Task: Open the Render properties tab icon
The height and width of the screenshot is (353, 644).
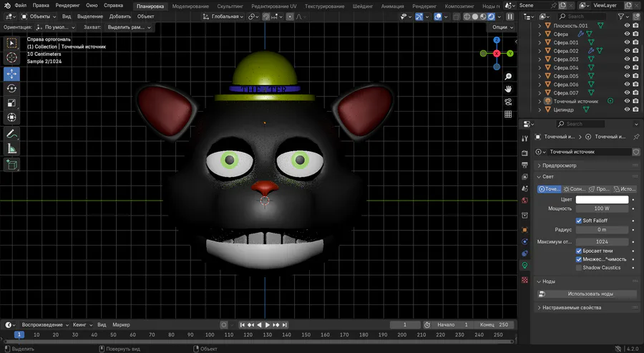Action: pyautogui.click(x=525, y=153)
